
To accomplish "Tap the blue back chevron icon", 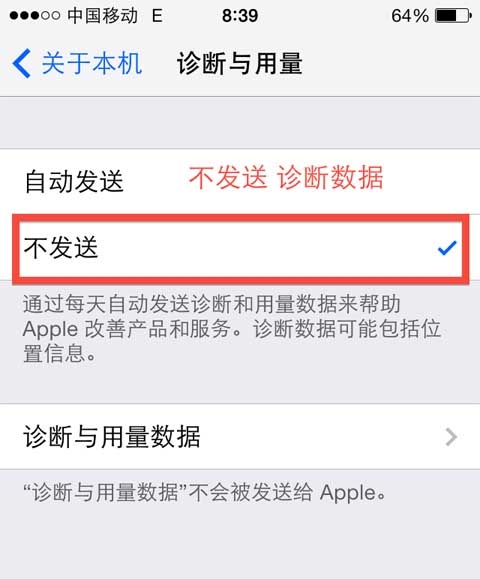I will (21, 64).
